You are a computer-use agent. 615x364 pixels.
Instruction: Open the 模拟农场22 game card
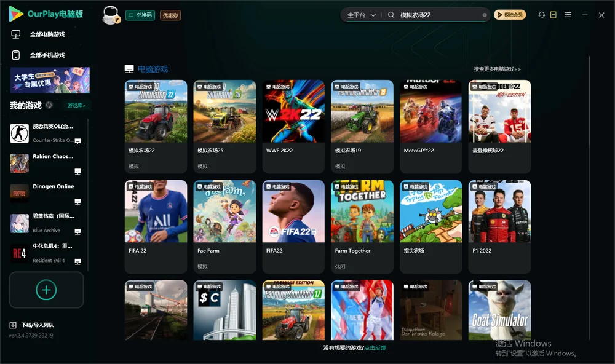(156, 126)
